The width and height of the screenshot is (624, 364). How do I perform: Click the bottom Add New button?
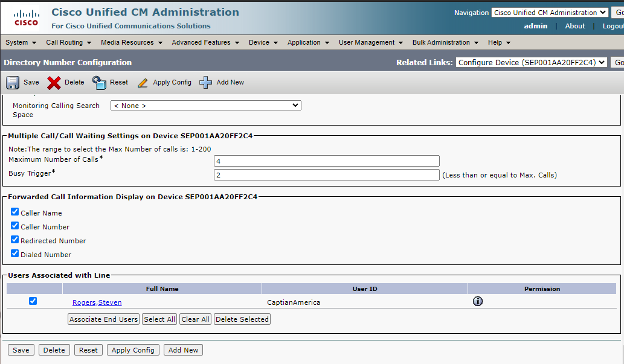pos(183,350)
